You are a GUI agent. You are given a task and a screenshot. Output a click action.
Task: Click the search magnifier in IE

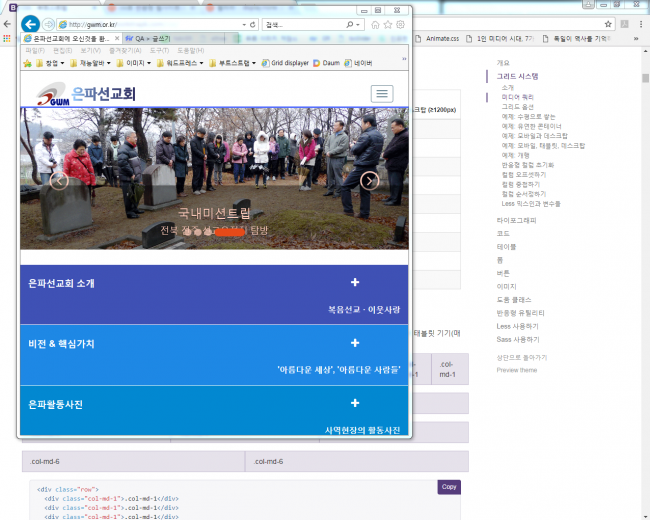(x=350, y=25)
